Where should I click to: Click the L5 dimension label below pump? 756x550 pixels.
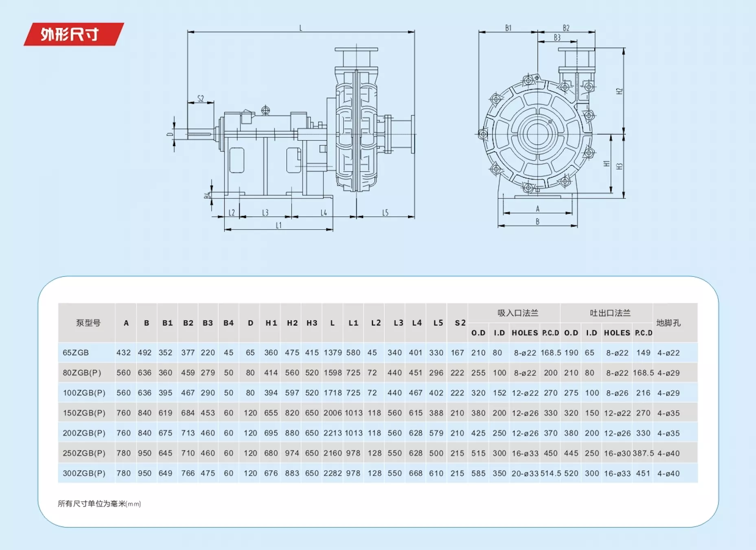point(385,212)
